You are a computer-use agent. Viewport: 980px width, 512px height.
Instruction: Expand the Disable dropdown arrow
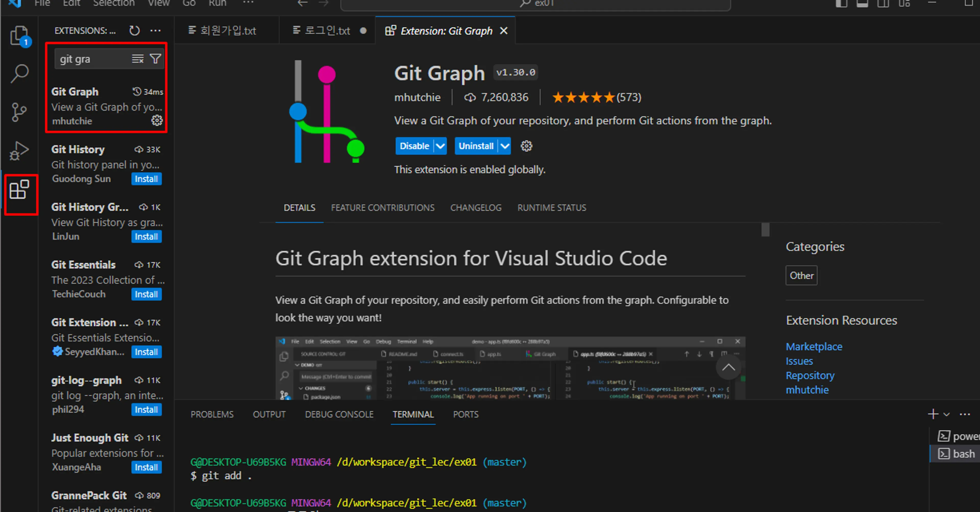tap(440, 146)
